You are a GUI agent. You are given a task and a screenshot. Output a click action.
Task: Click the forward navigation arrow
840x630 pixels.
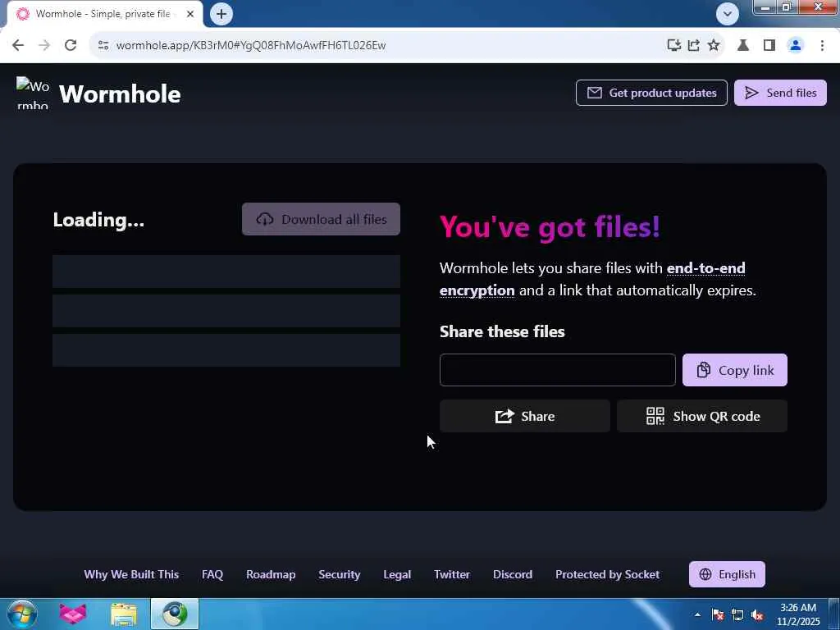coord(44,46)
